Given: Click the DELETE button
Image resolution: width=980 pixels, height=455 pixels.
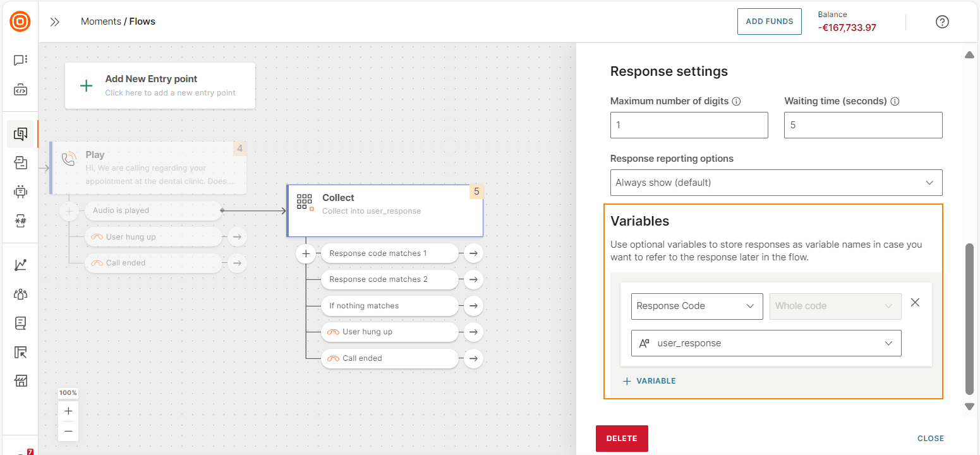Looking at the screenshot, I should click(x=622, y=439).
